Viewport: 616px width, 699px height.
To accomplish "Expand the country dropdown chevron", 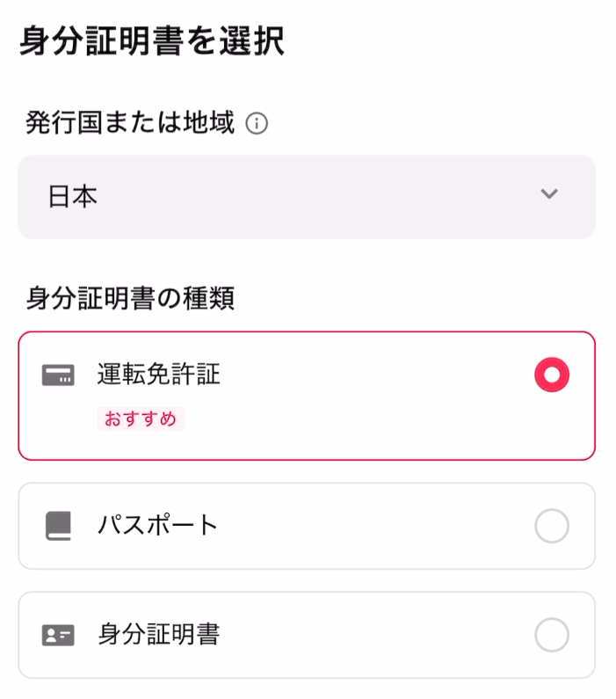I will tap(548, 194).
